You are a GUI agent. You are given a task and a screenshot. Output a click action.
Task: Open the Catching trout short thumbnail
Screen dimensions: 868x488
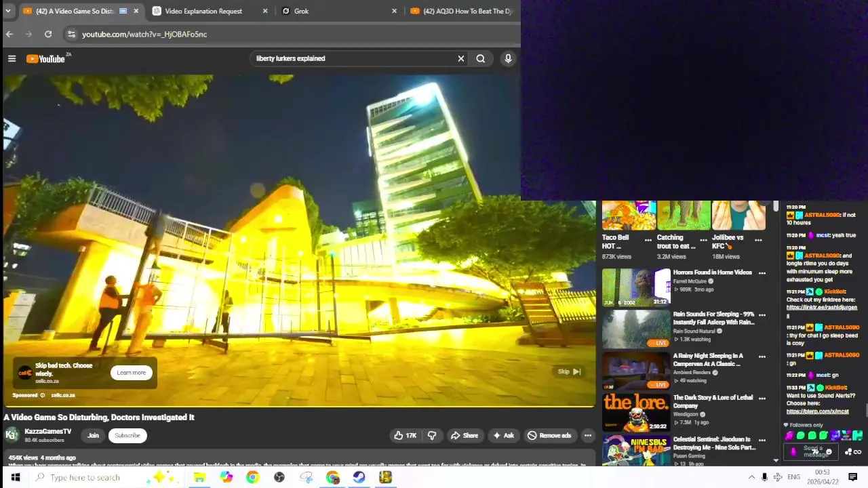tap(684, 216)
